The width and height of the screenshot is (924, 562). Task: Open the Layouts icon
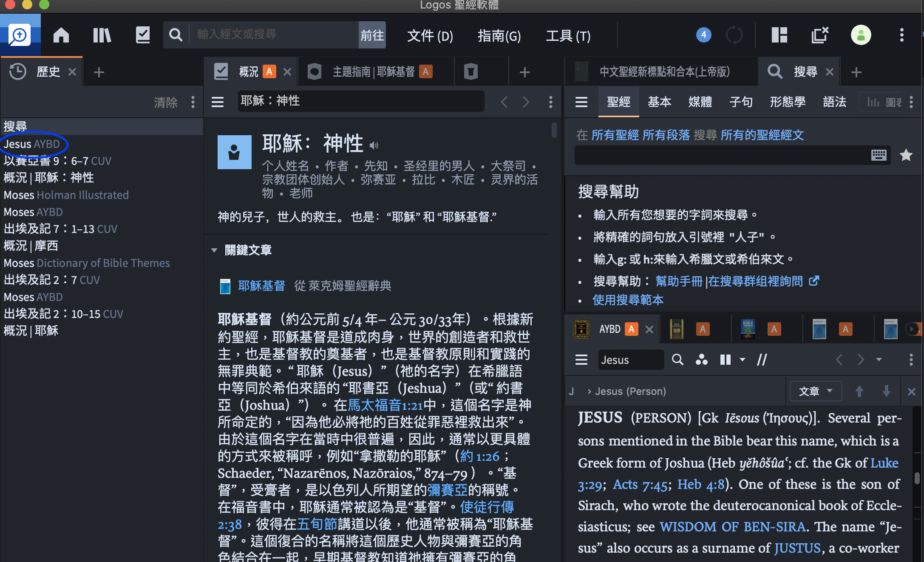pyautogui.click(x=779, y=35)
